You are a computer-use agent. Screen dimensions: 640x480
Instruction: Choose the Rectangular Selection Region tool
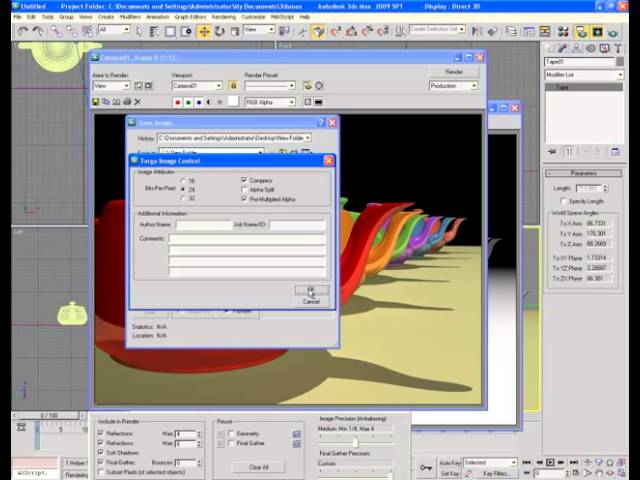point(170,31)
